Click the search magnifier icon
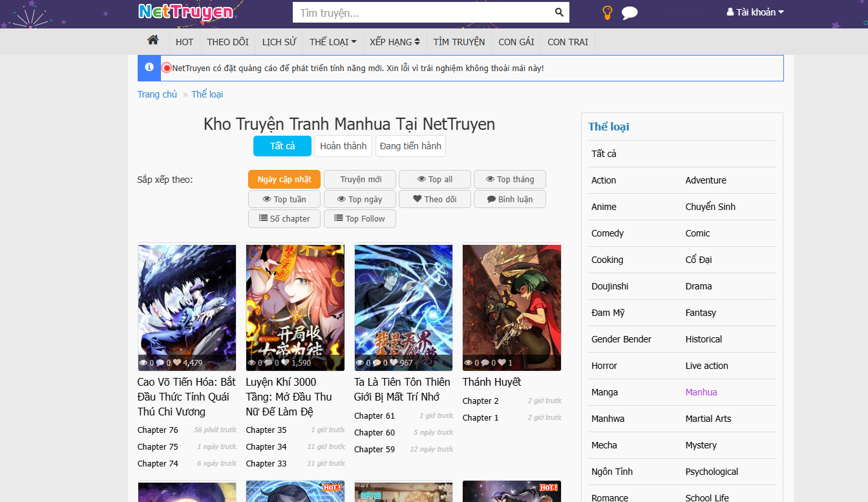This screenshot has height=502, width=868. tap(559, 12)
